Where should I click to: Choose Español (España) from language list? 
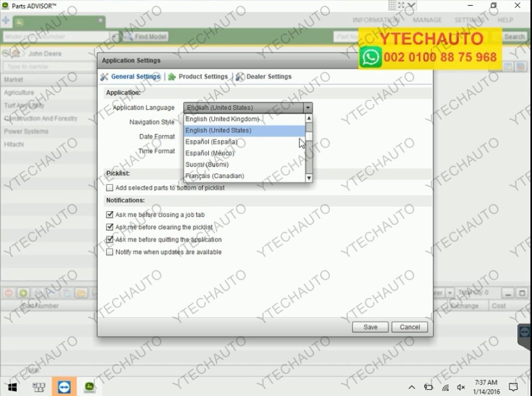(244, 142)
